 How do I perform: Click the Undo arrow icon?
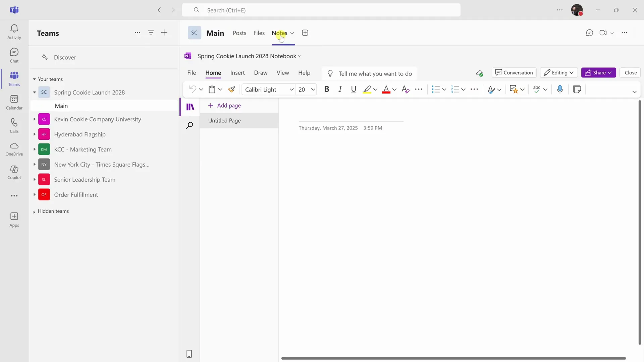tap(193, 89)
